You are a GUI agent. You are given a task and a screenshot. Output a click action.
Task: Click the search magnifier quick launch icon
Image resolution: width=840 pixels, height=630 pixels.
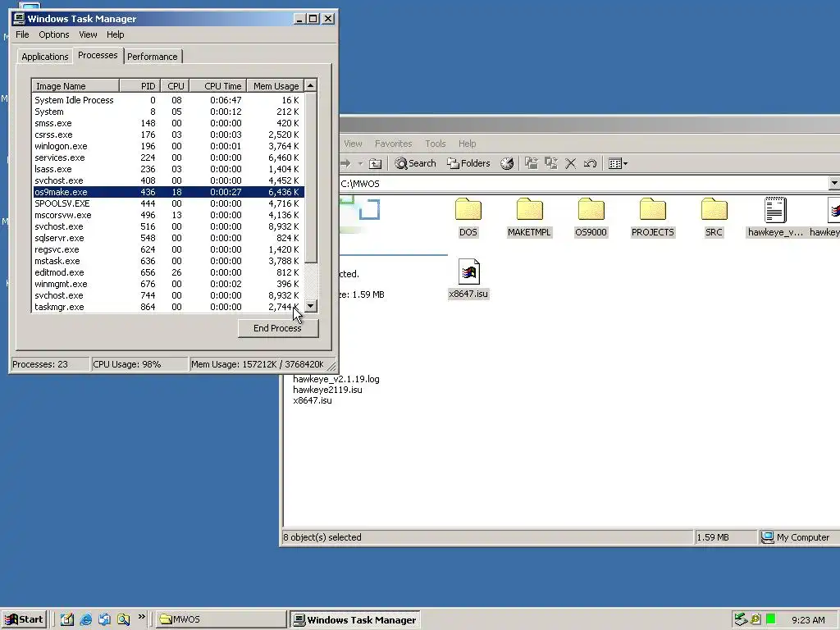[x=123, y=619]
